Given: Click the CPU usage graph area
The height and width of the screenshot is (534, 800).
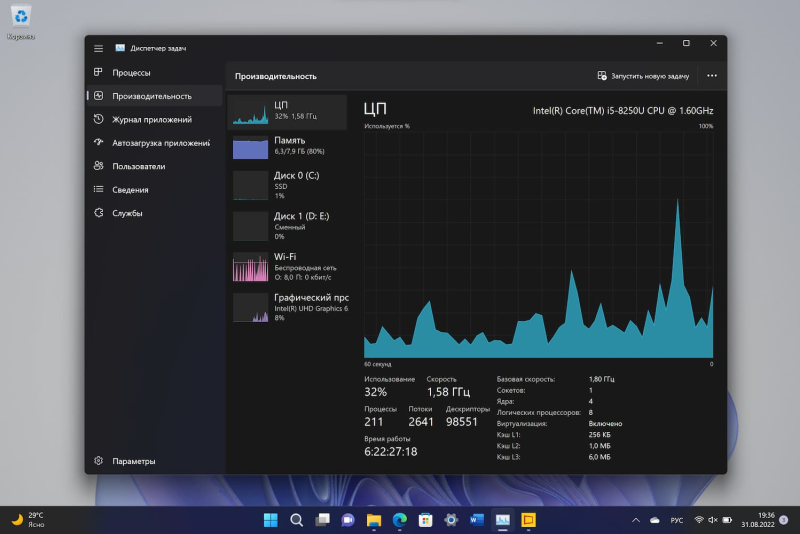Looking at the screenshot, I should tap(538, 245).
